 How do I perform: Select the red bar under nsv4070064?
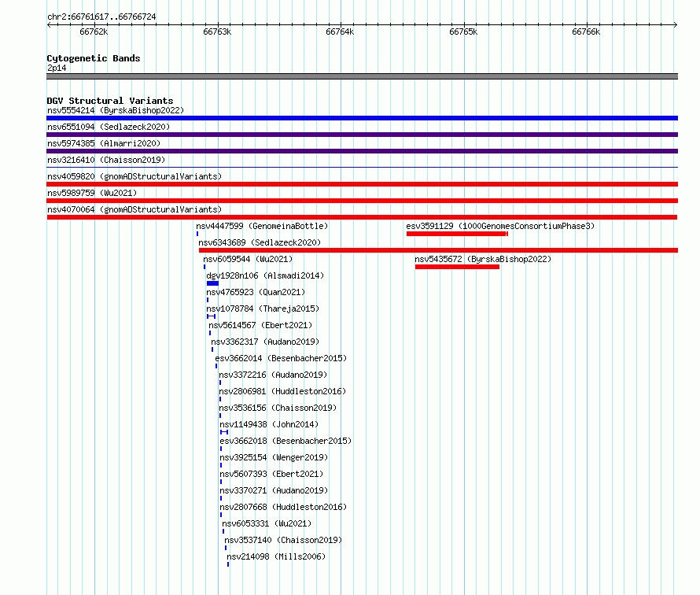[362, 217]
